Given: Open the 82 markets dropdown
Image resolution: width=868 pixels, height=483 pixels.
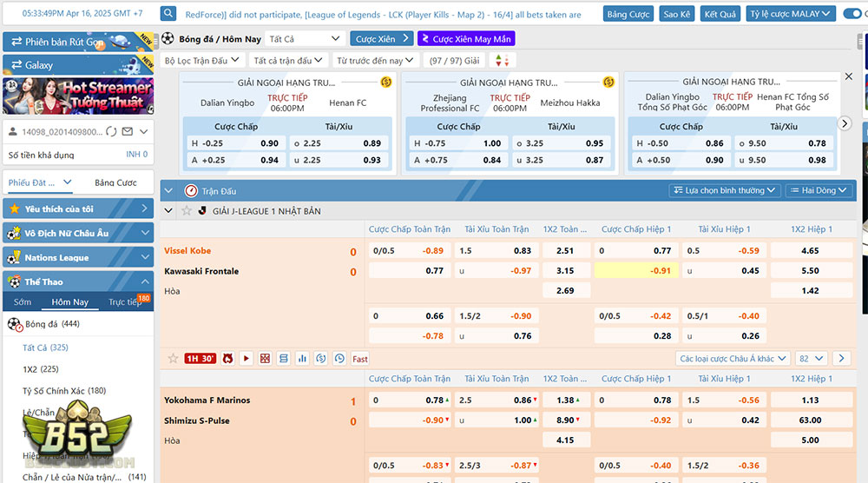Looking at the screenshot, I should click(812, 359).
